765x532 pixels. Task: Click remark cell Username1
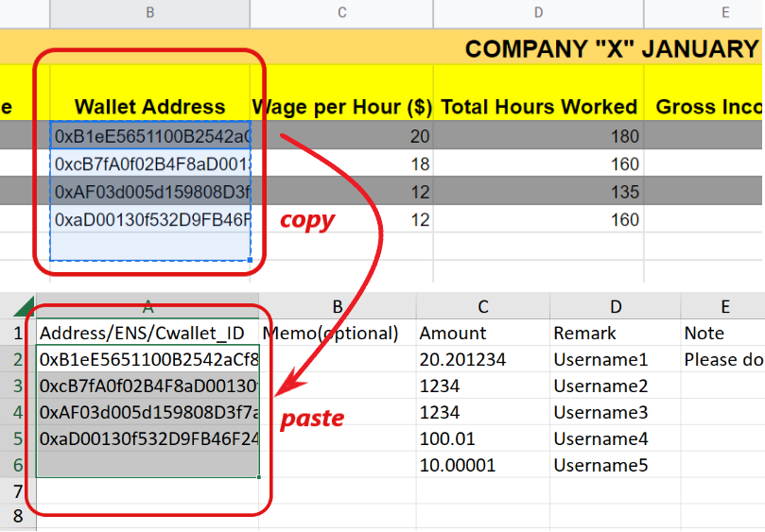pos(616,359)
